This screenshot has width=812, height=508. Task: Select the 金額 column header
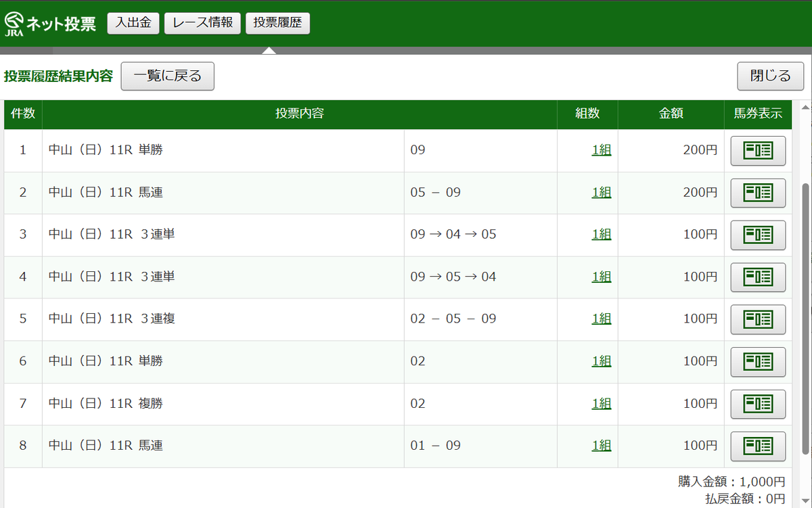(x=671, y=114)
